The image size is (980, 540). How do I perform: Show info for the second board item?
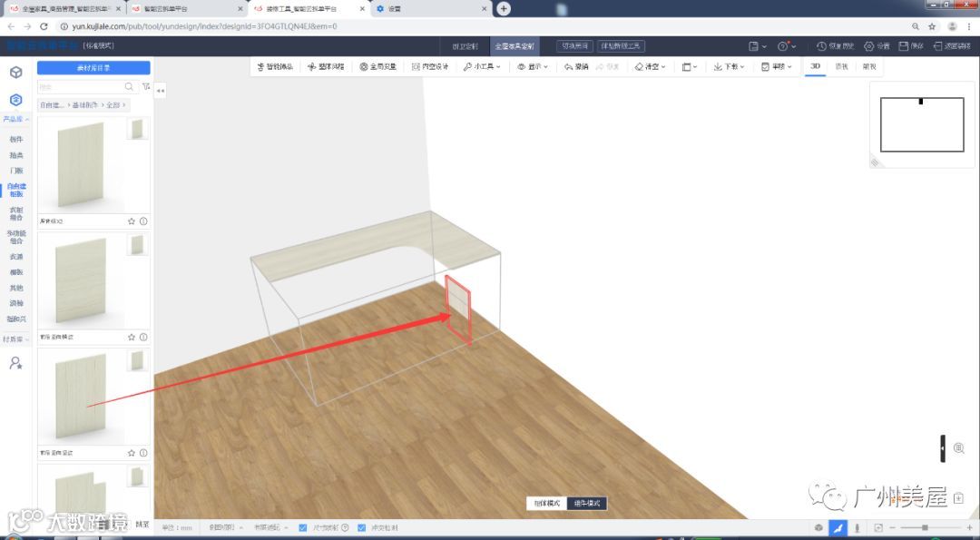coord(143,337)
